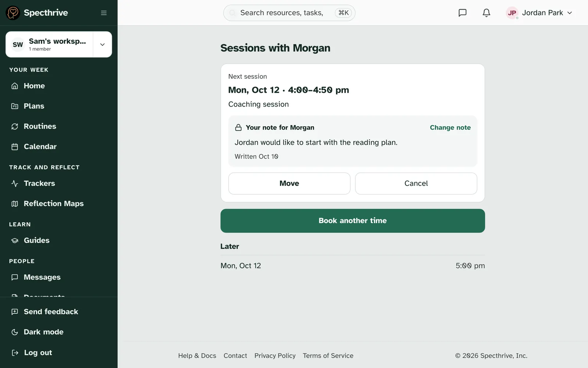The image size is (588, 368).
Task: Click the Trackers activity icon
Action: (15, 183)
